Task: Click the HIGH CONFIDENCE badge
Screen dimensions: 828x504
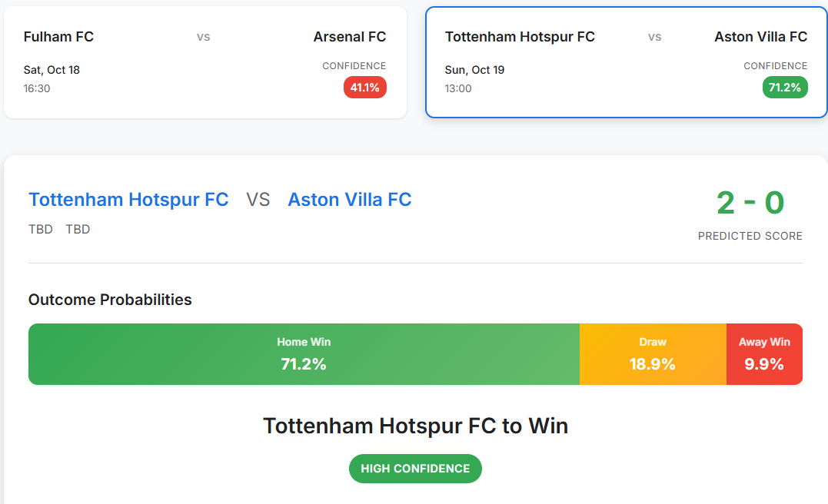Action: pyautogui.click(x=415, y=468)
